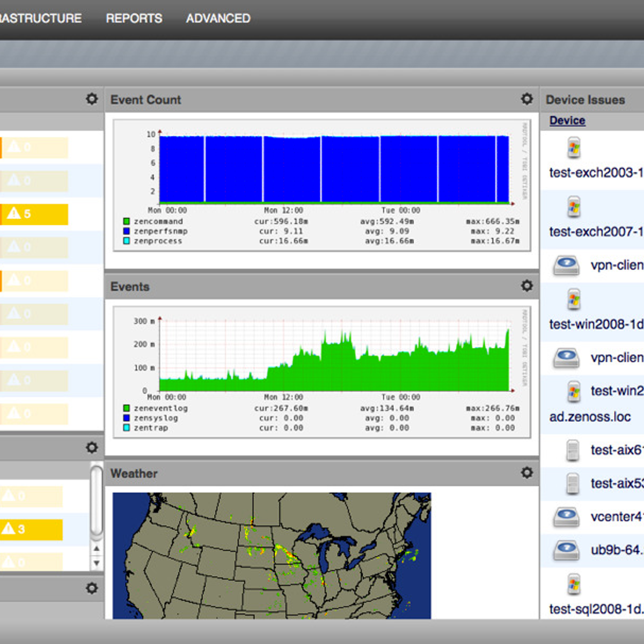The image size is (644, 644).
Task: Click the zencommand green legend swatch
Action: (x=127, y=221)
